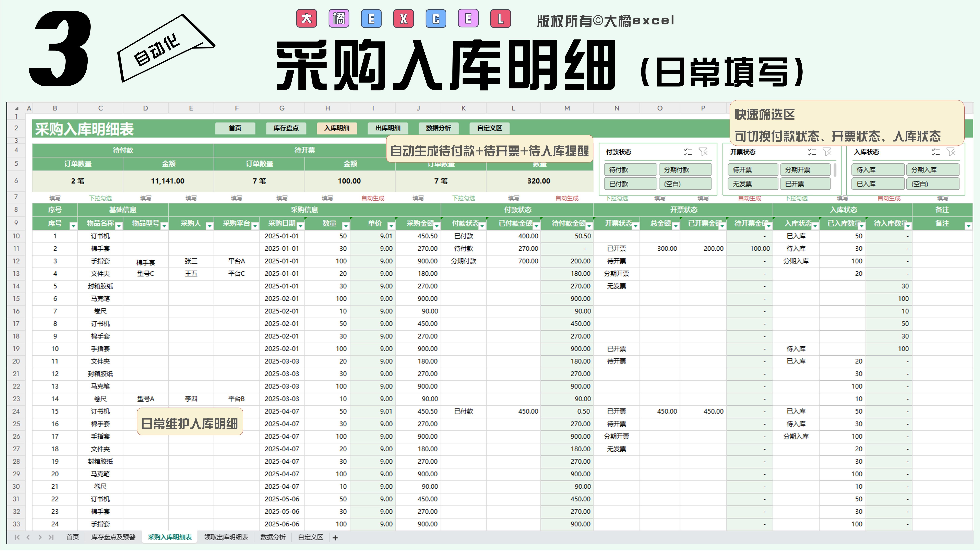Click 出库明细 navigation button
This screenshot has height=551, width=980.
click(x=388, y=128)
